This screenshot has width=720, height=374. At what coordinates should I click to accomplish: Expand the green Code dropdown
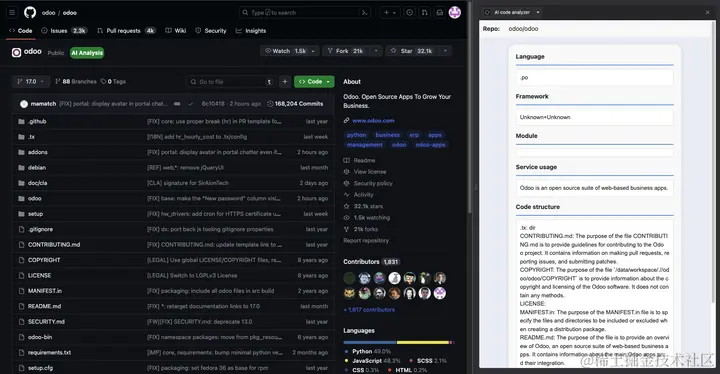(x=314, y=81)
